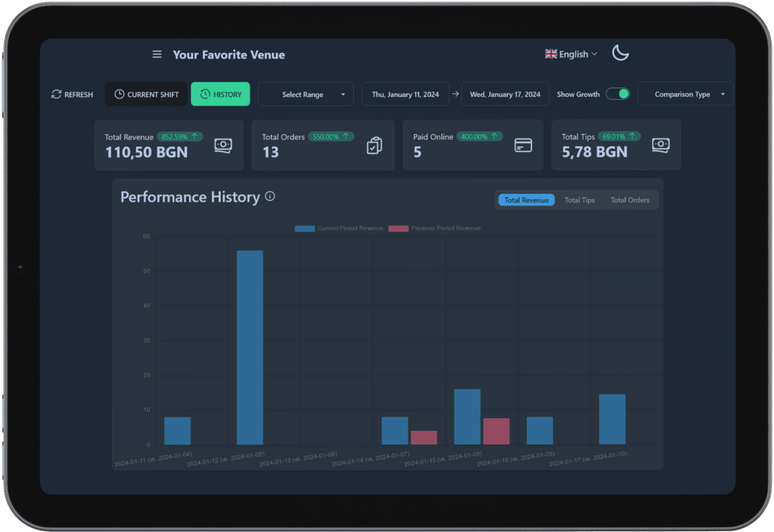
Task: Click the cash icon in Total Revenue card
Action: 223,145
